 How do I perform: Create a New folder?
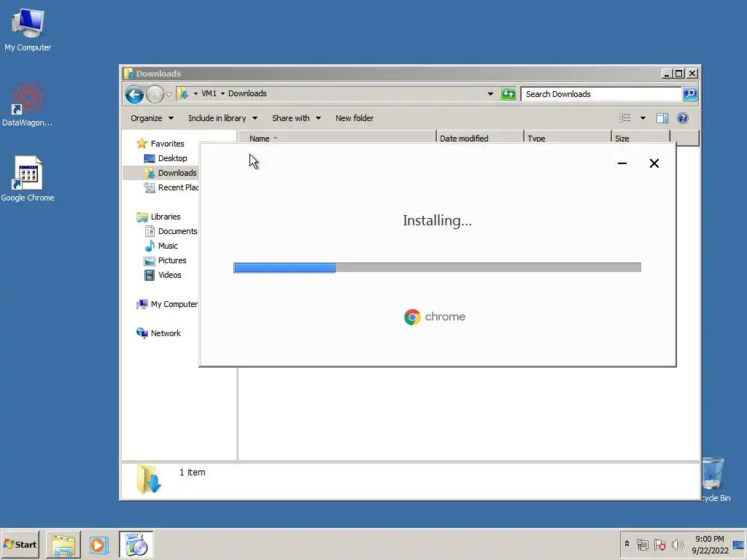354,118
